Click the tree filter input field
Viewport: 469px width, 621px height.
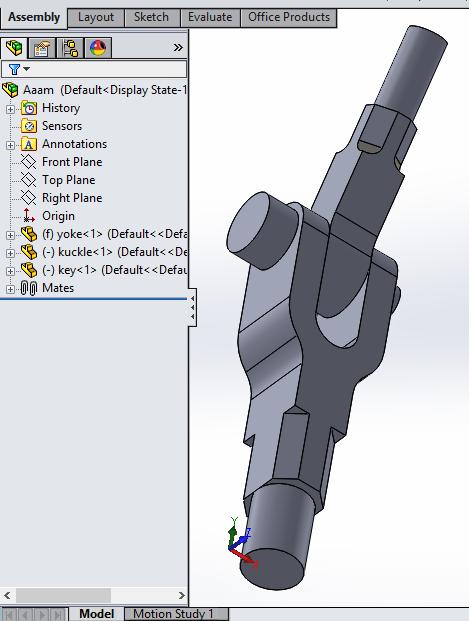(94, 69)
